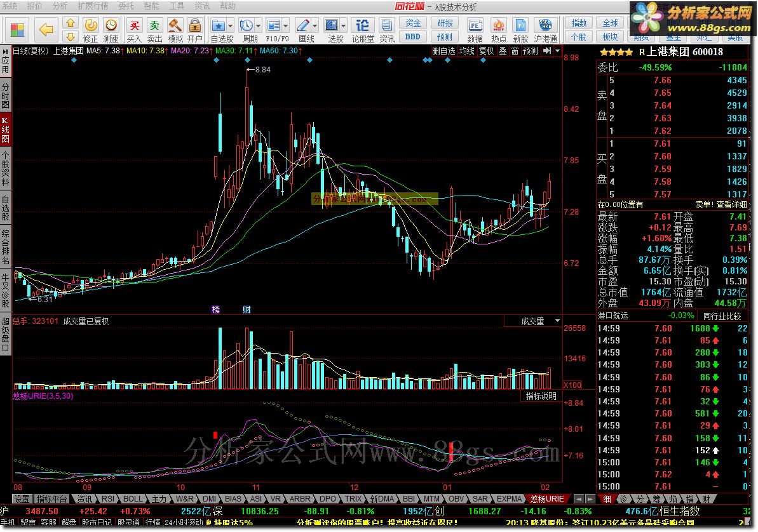Screen dimensions: 758x532
Task: Click the 卖出 sell icon
Action: point(154,25)
